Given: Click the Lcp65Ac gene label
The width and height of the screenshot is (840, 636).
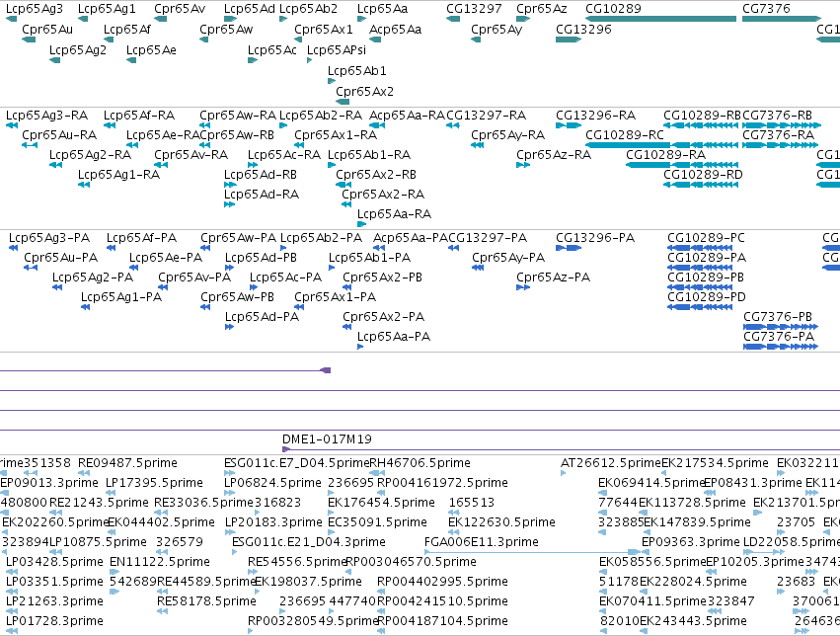Looking at the screenshot, I should click(272, 49).
